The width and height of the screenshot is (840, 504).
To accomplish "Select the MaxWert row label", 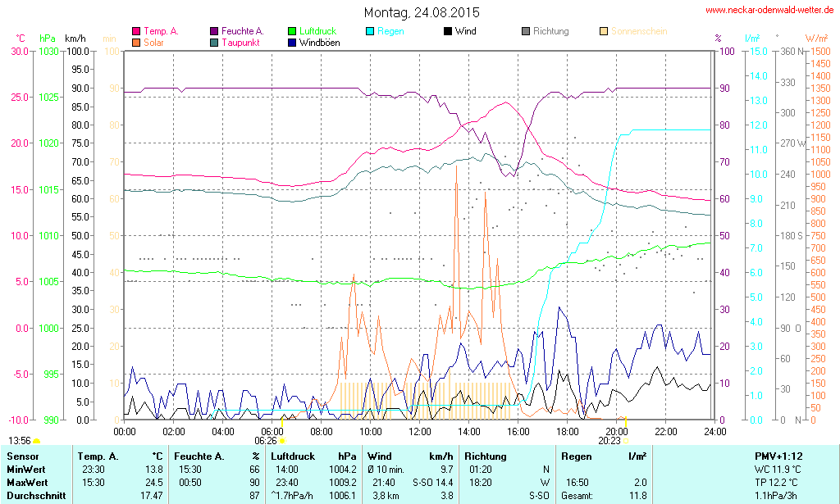I will coord(26,482).
